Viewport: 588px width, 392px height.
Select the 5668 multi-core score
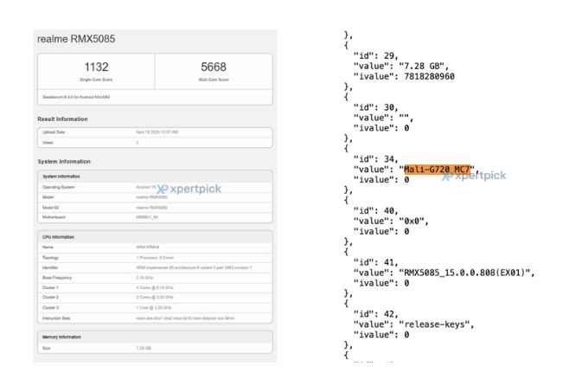(214, 67)
